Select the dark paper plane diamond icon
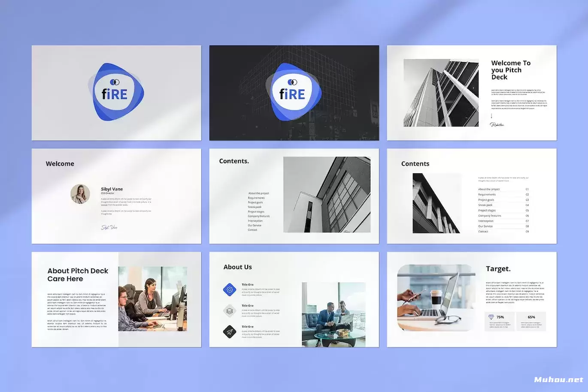This screenshot has height=392, width=588. click(x=230, y=332)
